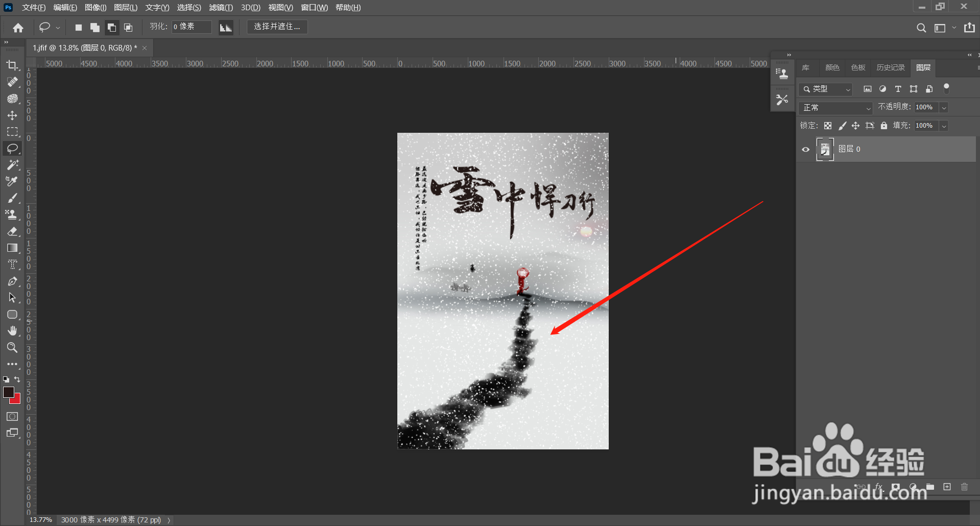The width and height of the screenshot is (980, 526).
Task: Go to the Home screen
Action: 18,28
